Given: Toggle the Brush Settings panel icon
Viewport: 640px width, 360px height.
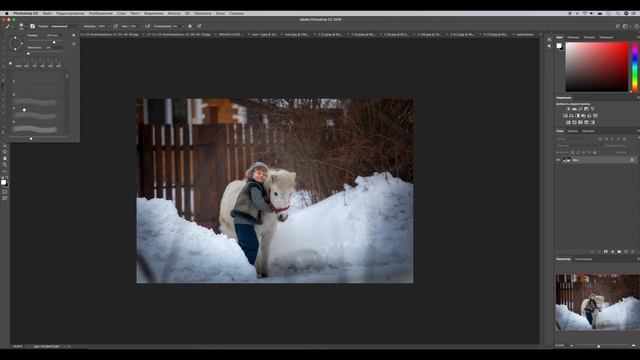Looking at the screenshot, I should pos(33,26).
